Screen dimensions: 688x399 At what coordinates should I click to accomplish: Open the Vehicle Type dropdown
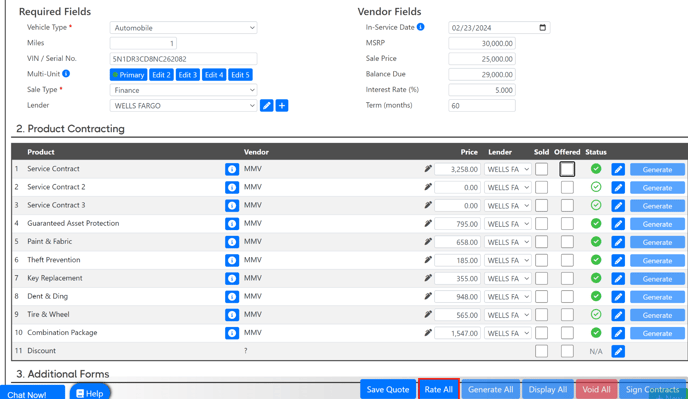pos(183,28)
